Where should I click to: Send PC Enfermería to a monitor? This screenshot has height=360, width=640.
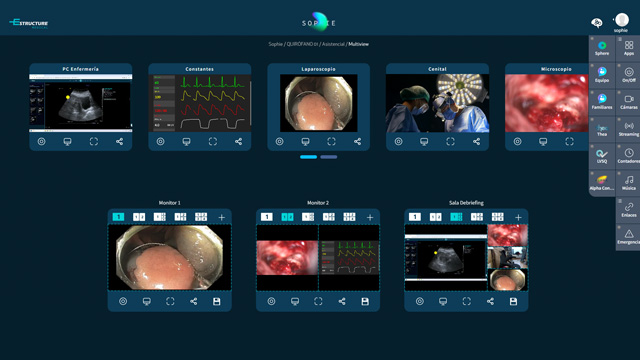click(x=67, y=142)
